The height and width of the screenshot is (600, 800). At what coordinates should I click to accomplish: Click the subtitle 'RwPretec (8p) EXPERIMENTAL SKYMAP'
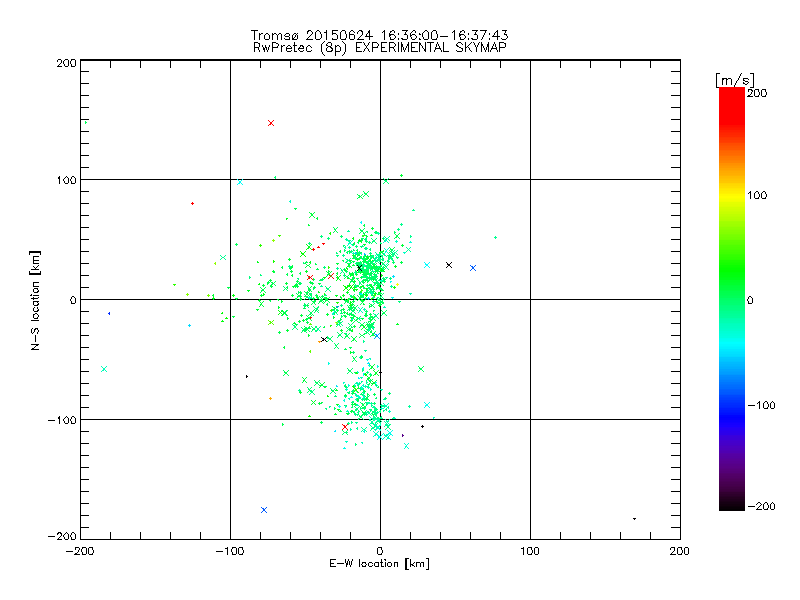pos(379,47)
